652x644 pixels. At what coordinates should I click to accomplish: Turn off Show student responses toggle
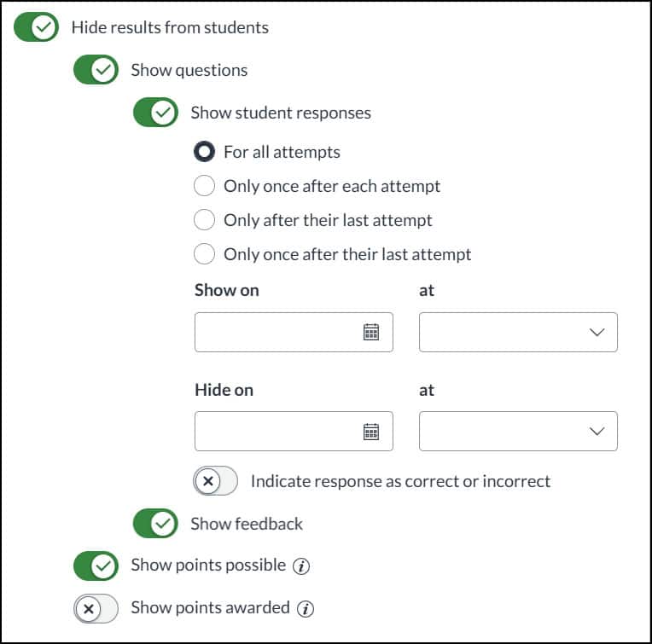click(x=155, y=113)
